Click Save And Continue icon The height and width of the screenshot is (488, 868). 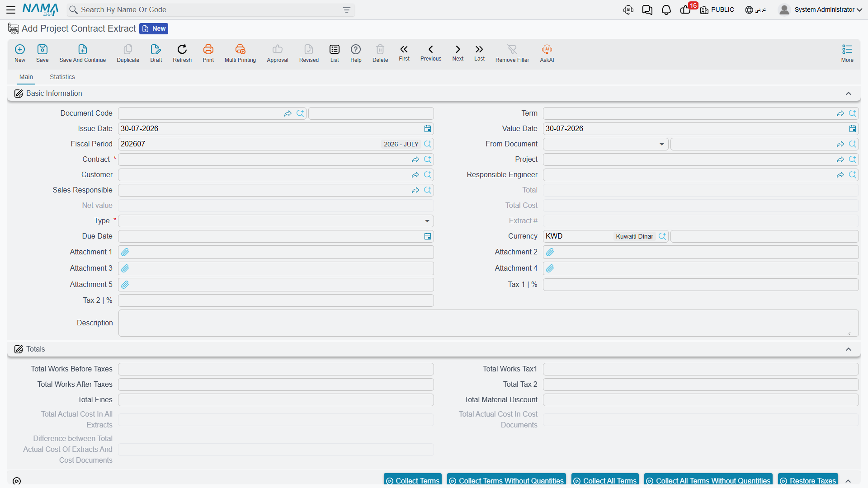[83, 53]
